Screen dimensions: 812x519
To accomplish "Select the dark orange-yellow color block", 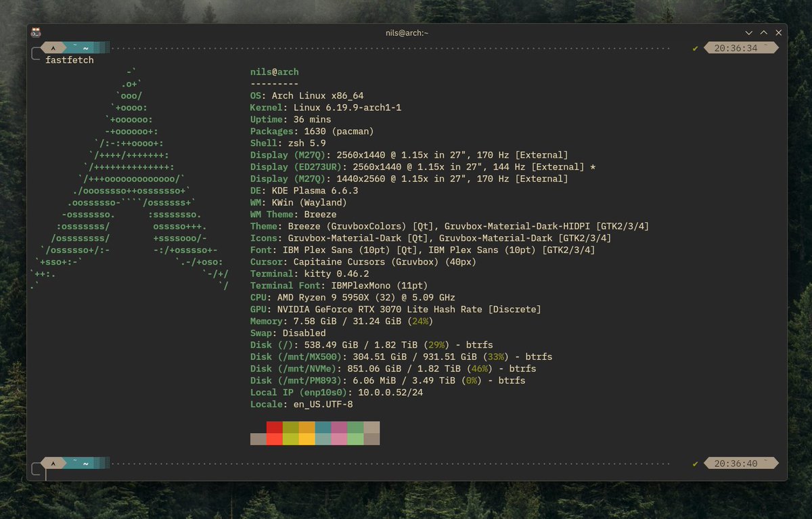I will [x=307, y=427].
